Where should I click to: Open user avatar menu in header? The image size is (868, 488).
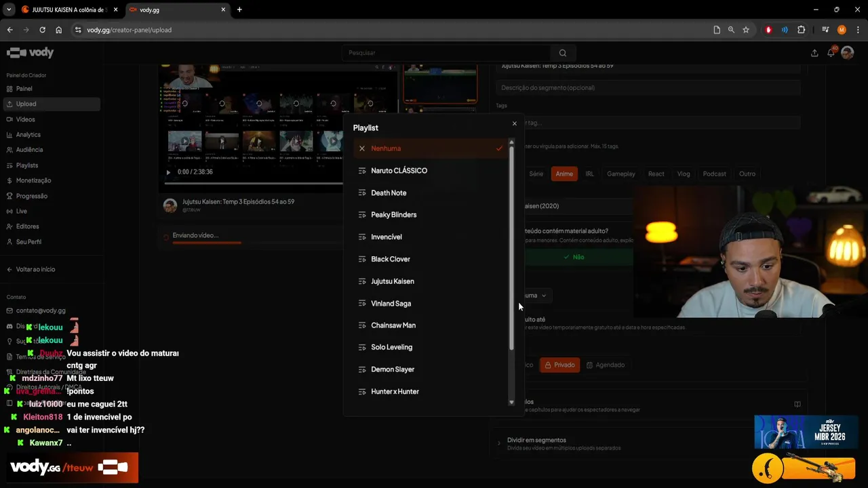847,53
